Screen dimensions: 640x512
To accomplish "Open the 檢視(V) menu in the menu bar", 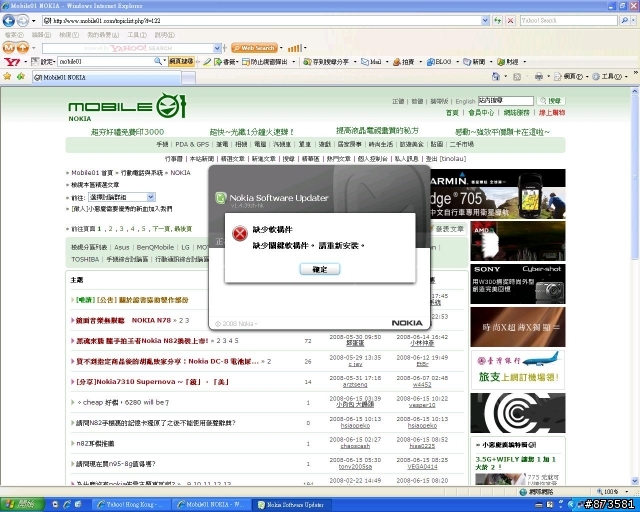I will click(69, 35).
